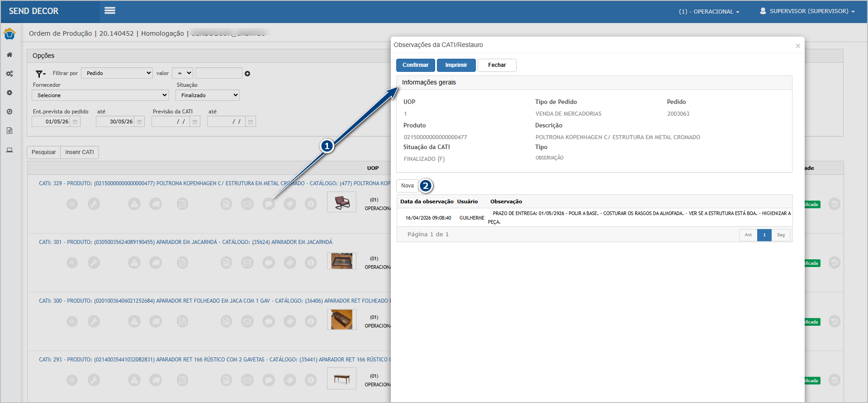The image size is (868, 403).
Task: Click the PDF icon on CATI 329 row
Action: pos(182,204)
